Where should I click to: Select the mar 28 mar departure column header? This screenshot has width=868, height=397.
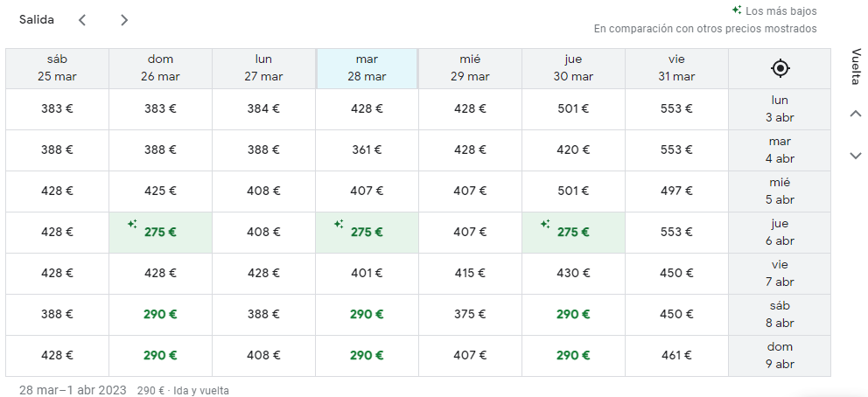[367, 68]
